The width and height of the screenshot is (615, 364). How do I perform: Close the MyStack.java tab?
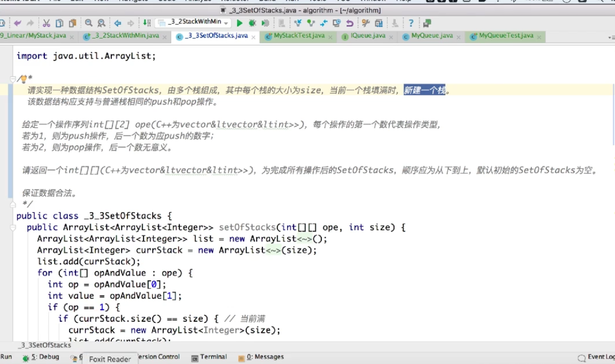pyautogui.click(x=72, y=37)
